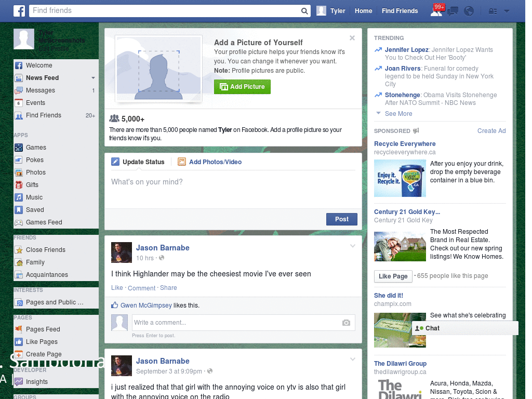The height and width of the screenshot is (399, 532).
Task: Click the Find friends search box
Action: point(165,11)
